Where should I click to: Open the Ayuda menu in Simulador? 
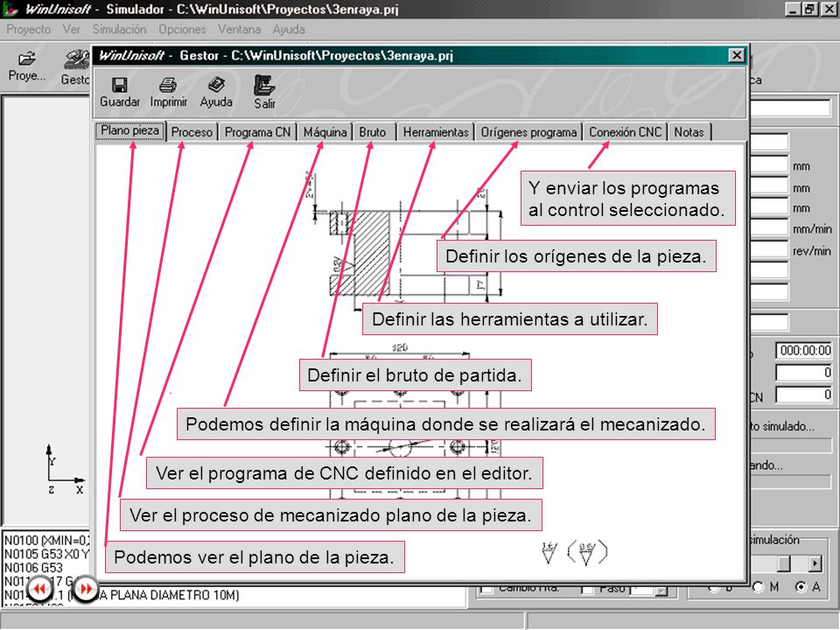coord(288,30)
